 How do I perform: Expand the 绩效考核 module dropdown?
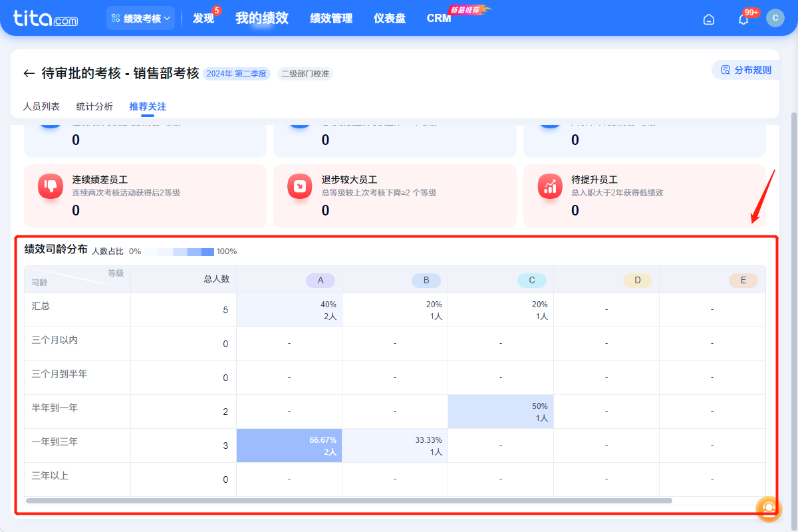click(x=140, y=19)
